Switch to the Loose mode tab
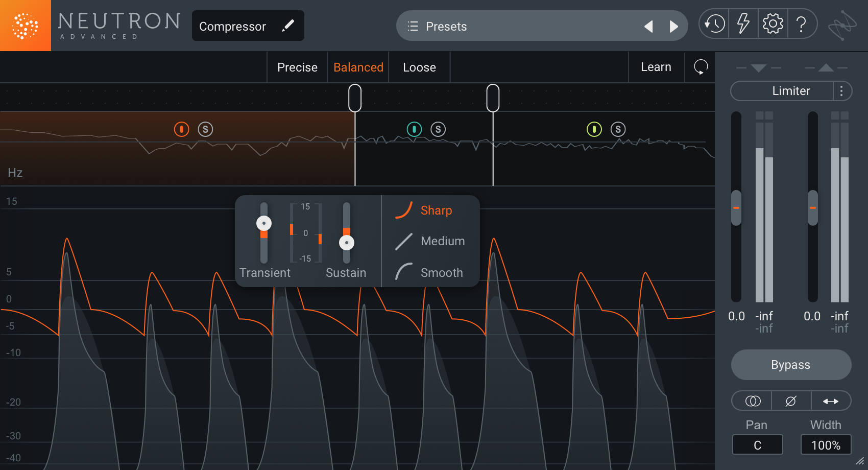Viewport: 868px width, 470px height. coord(419,67)
